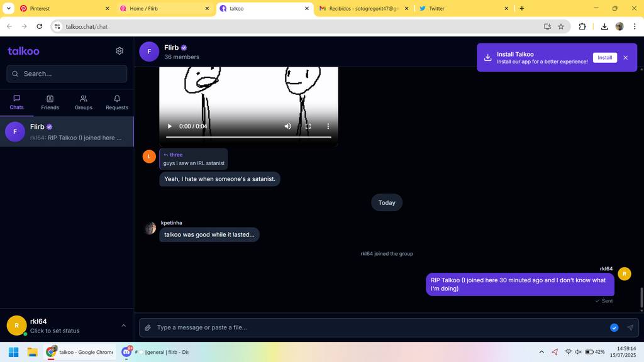Screen dimensions: 644x362
Task: Open video more options menu
Action: [328, 126]
